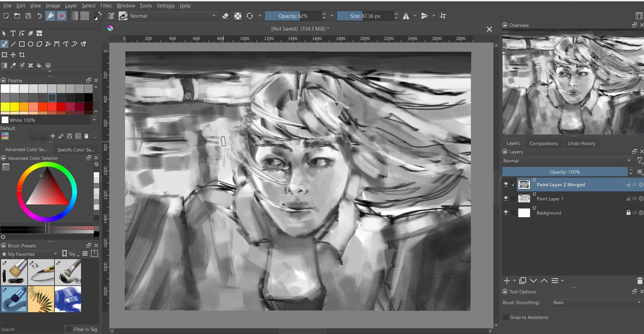Select the Line tool
The image size is (644, 334).
[x=13, y=44]
